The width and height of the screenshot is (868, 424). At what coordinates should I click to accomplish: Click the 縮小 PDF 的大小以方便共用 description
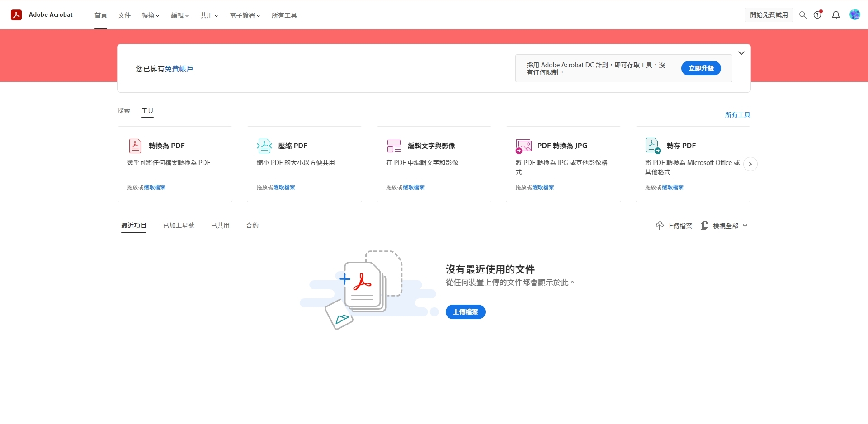(x=296, y=163)
